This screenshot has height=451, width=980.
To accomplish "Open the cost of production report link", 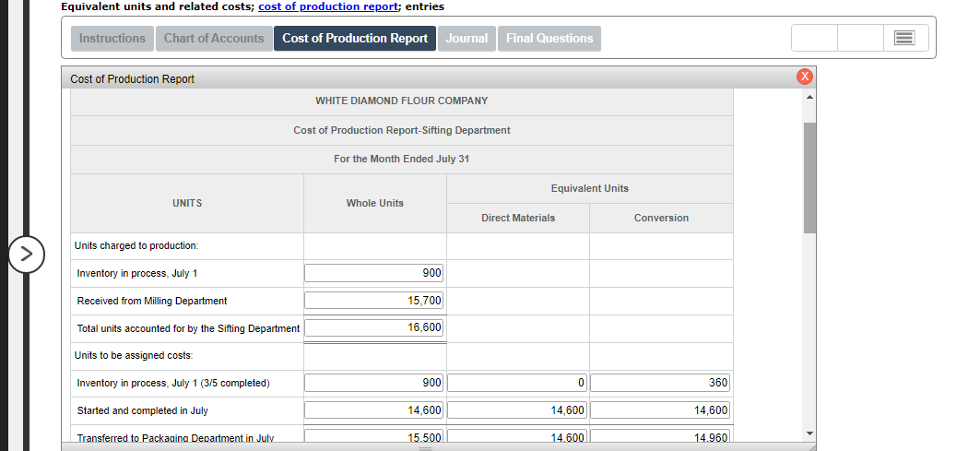I will [x=328, y=6].
